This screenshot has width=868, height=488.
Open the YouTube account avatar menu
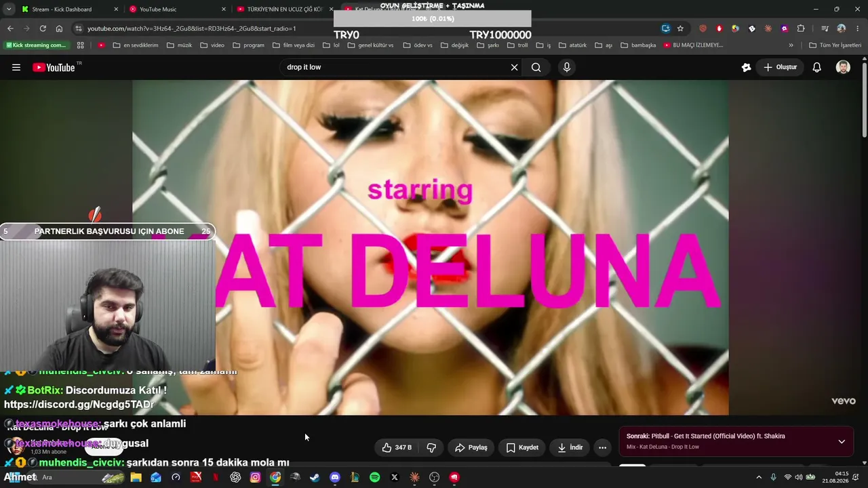pyautogui.click(x=843, y=67)
